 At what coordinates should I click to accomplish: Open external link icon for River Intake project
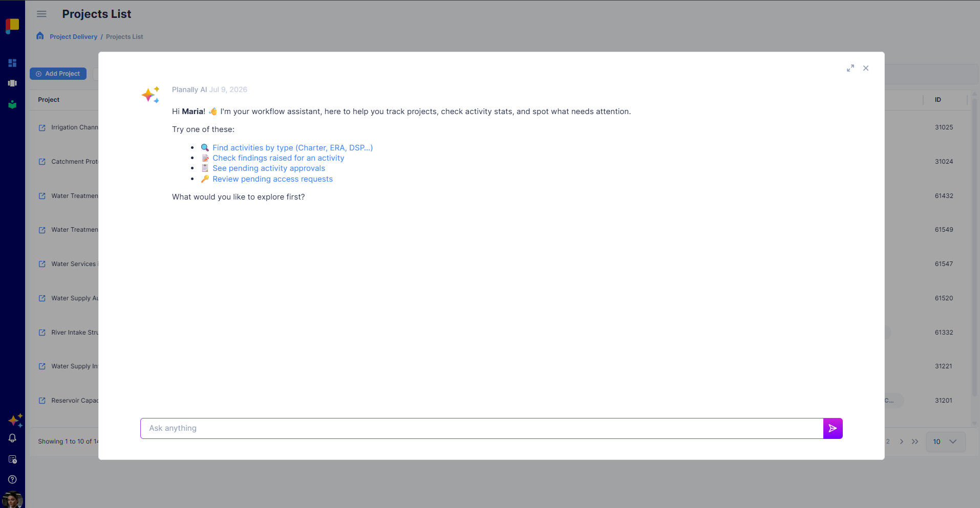[42, 333]
